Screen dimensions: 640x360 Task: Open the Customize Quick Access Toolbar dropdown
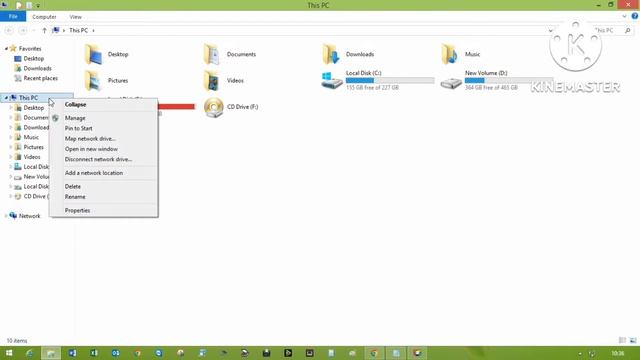(x=38, y=5)
